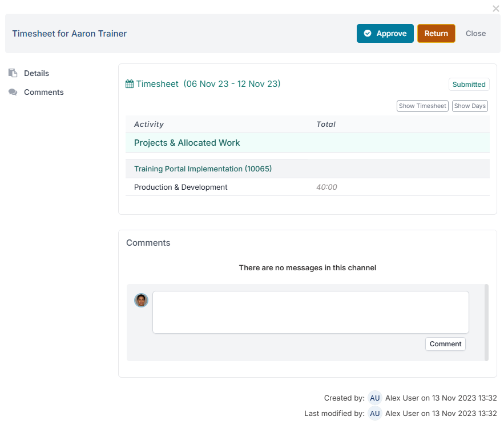The width and height of the screenshot is (504, 424).
Task: Click the Comments speech bubble icon
Action: pyautogui.click(x=13, y=92)
